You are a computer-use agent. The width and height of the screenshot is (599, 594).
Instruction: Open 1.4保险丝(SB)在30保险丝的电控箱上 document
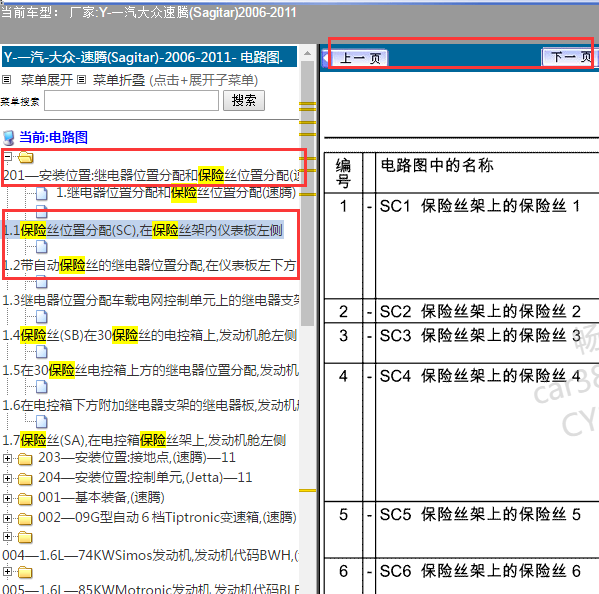[x=149, y=335]
